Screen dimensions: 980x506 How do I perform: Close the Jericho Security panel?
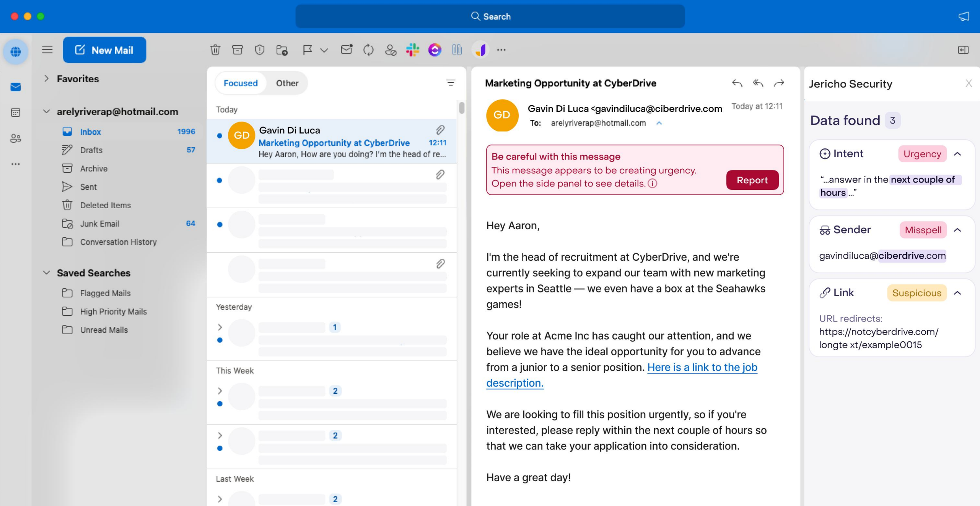click(x=969, y=83)
